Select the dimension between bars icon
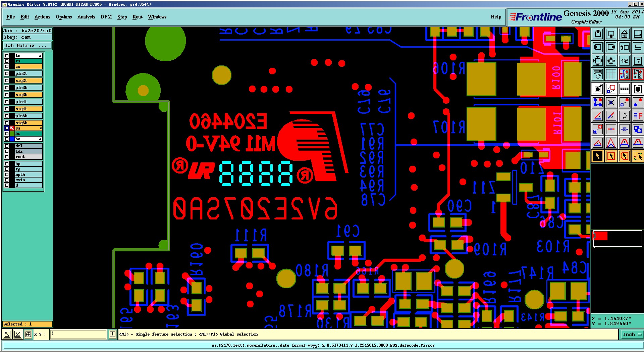The image size is (644, 352). pyautogui.click(x=624, y=129)
